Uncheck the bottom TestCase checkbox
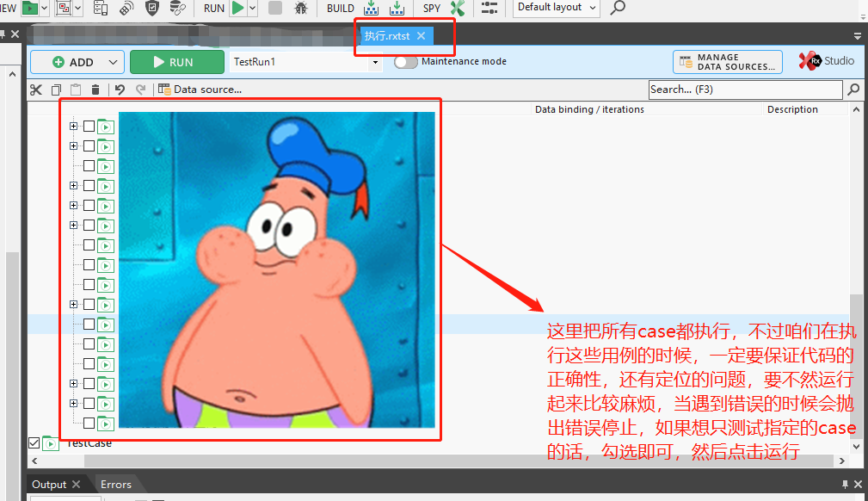The image size is (868, 501). (x=34, y=442)
